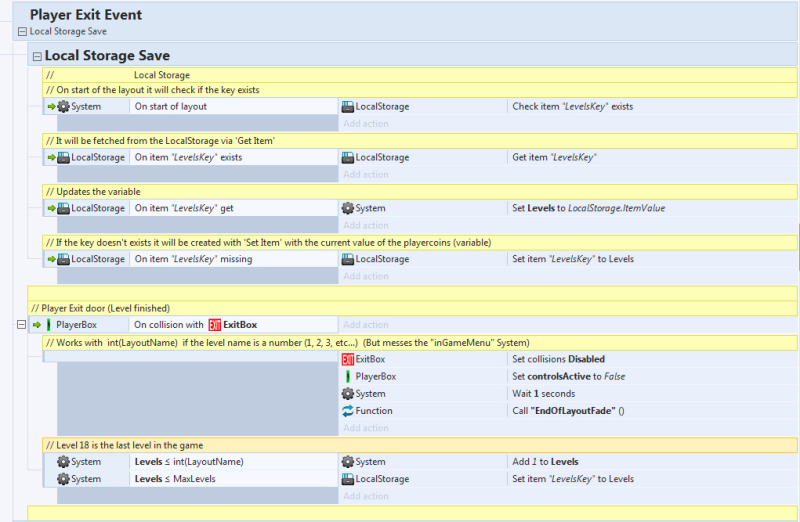Add action to 'On item LevelsKey missing' event

pyautogui.click(x=366, y=276)
